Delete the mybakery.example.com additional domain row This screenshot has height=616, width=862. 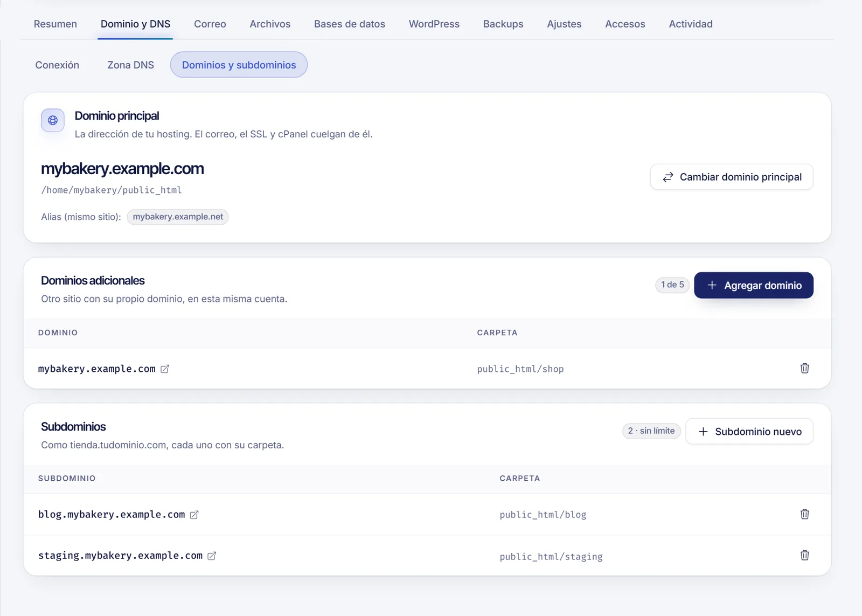point(804,368)
